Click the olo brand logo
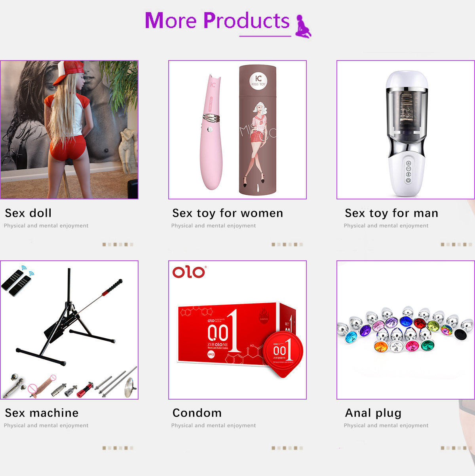This screenshot has width=475, height=476. (189, 272)
